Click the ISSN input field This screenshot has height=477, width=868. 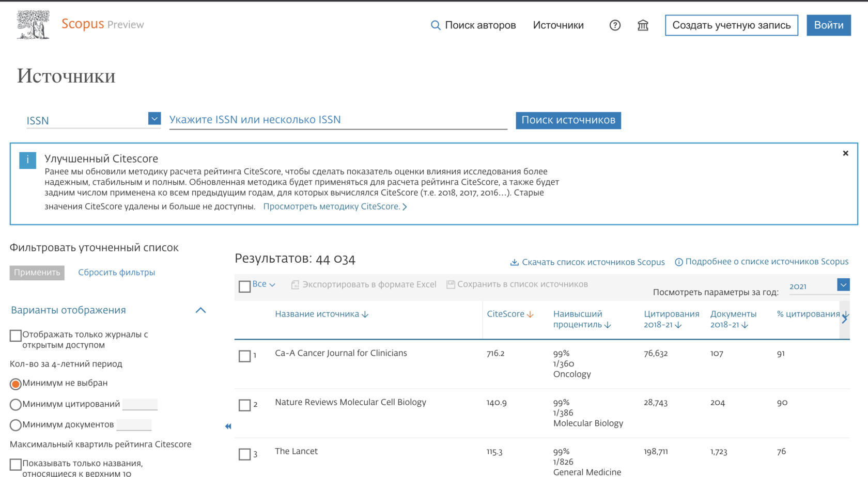pyautogui.click(x=338, y=120)
